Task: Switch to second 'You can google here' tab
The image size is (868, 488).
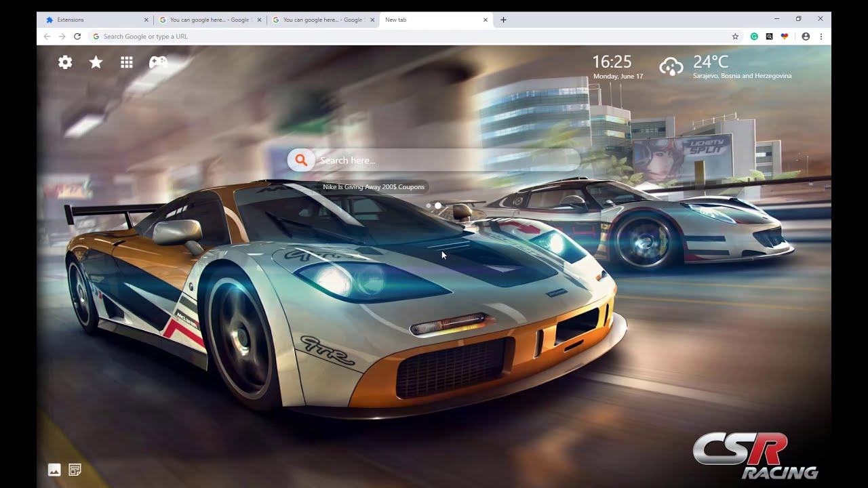Action: 323,20
